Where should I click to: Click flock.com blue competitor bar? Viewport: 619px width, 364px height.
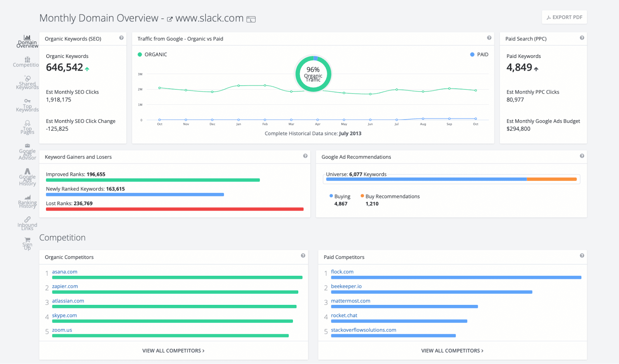tap(456, 277)
